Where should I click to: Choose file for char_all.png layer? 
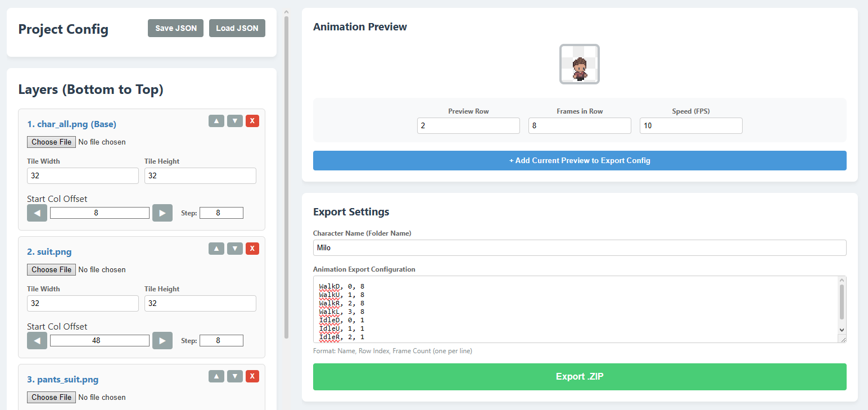click(x=52, y=142)
